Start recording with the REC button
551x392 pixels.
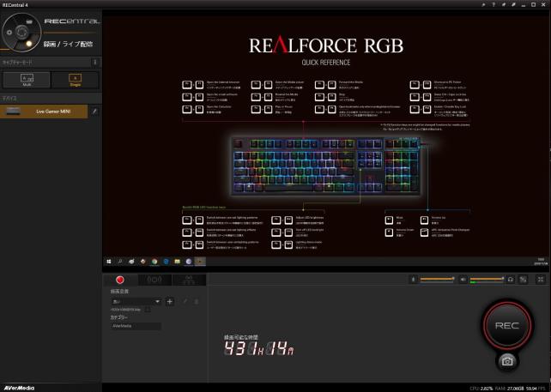[507, 326]
